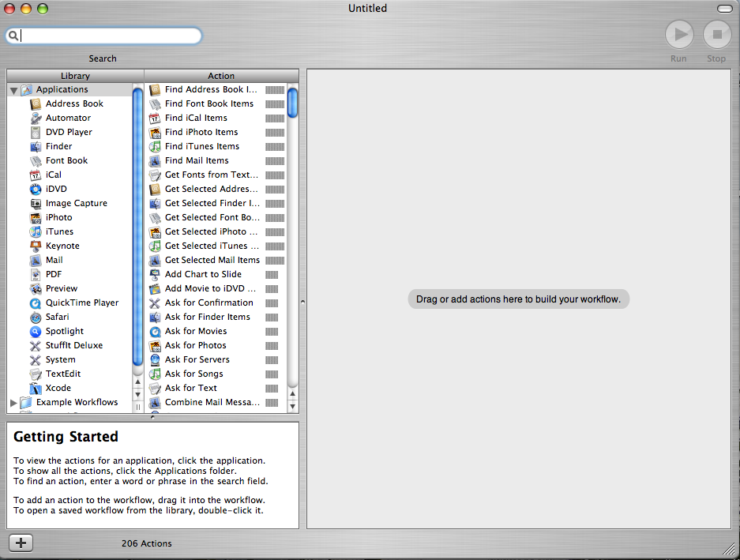
Task: Select the Finder library icon
Action: (x=36, y=146)
